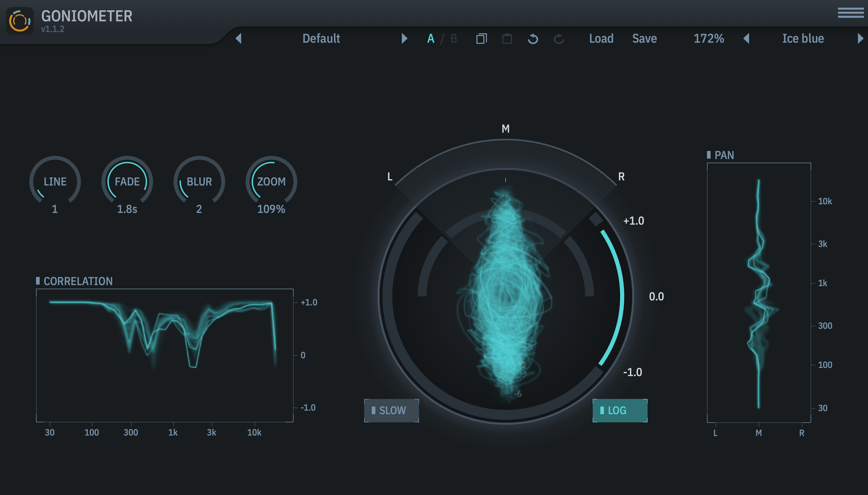Screen dimensions: 868x495
Task: Click the 172% zoom value
Action: click(709, 38)
